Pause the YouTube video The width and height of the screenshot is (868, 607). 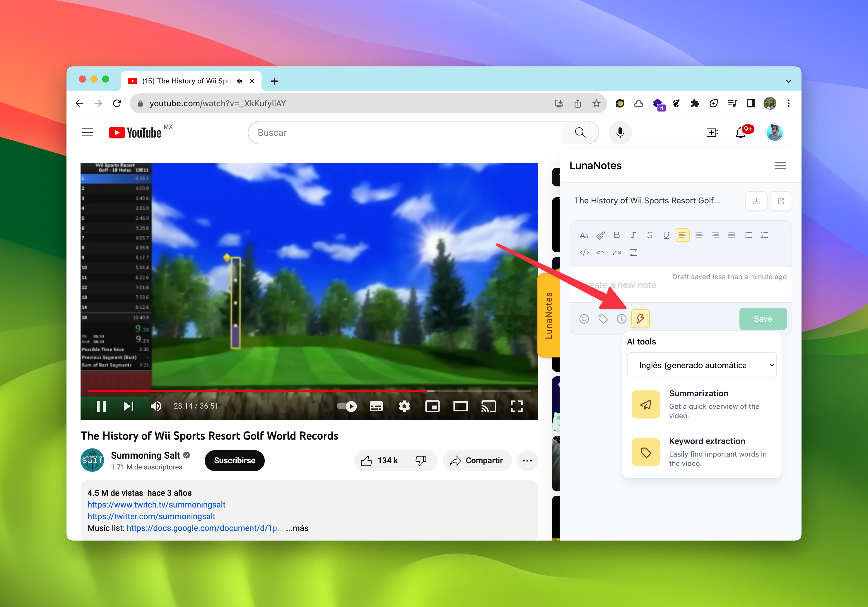pos(101,406)
